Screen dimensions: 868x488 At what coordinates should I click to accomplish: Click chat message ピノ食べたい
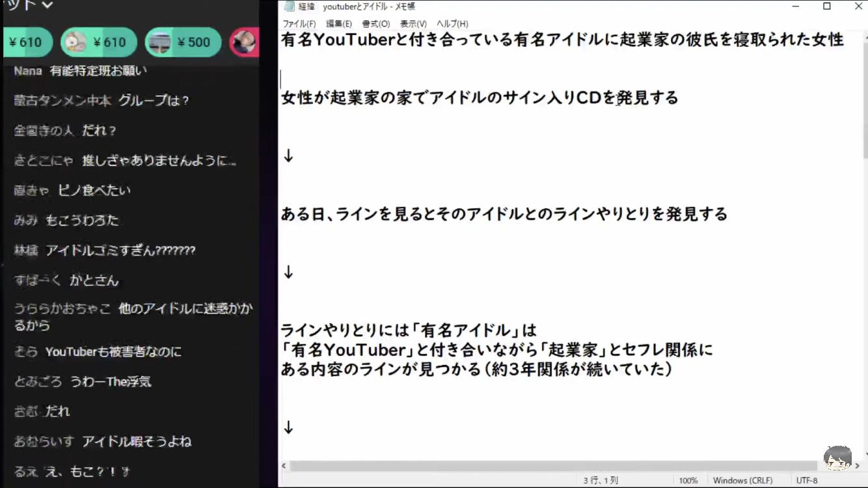click(x=94, y=191)
